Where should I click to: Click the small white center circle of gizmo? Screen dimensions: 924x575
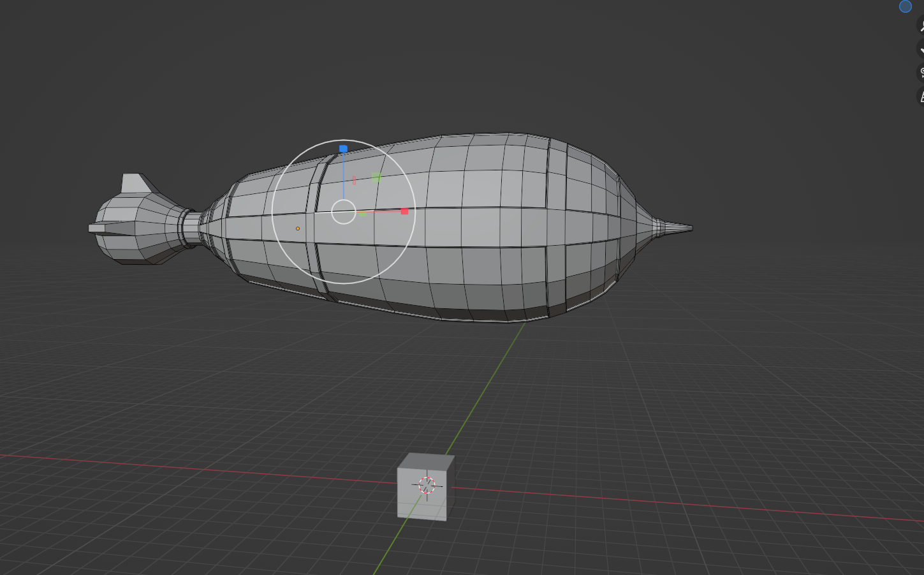point(344,212)
